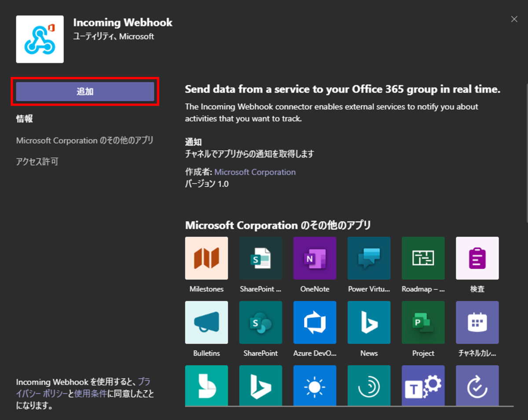
Task: Open the Power Virtual Agents app tile
Action: [369, 258]
